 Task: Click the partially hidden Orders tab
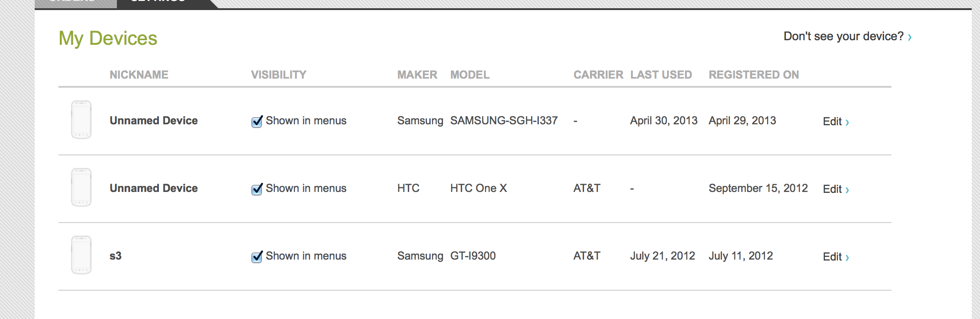[76, 4]
